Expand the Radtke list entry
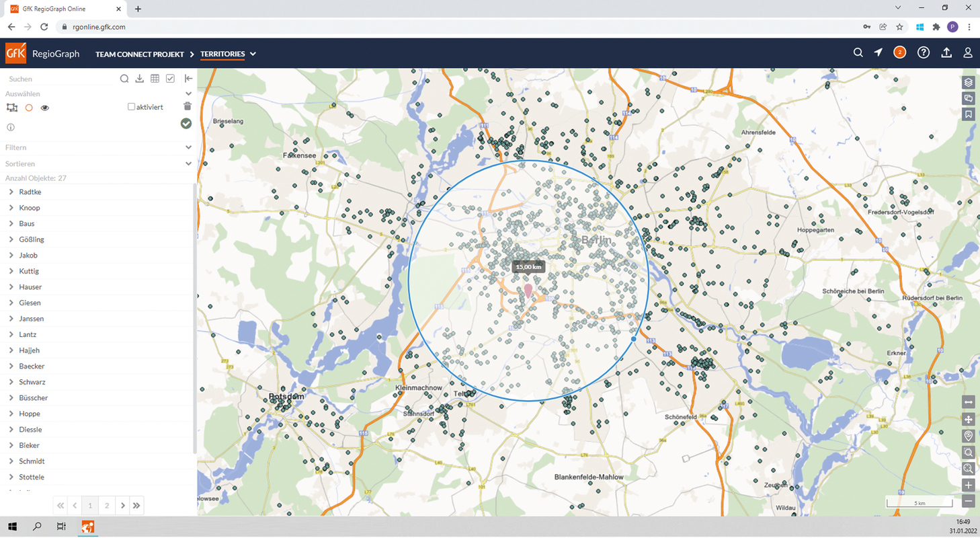The width and height of the screenshot is (980, 538). 11,192
